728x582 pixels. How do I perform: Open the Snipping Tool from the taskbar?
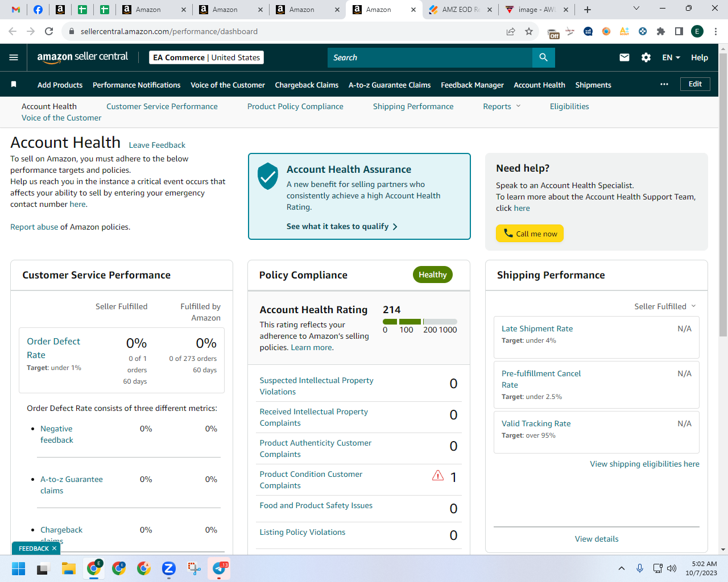point(194,568)
